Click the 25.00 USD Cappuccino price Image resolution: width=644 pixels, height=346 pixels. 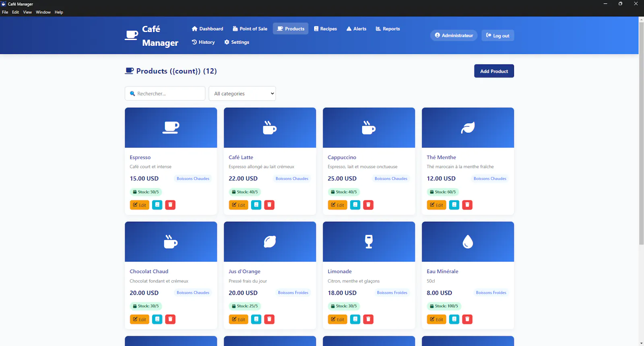pos(342,179)
